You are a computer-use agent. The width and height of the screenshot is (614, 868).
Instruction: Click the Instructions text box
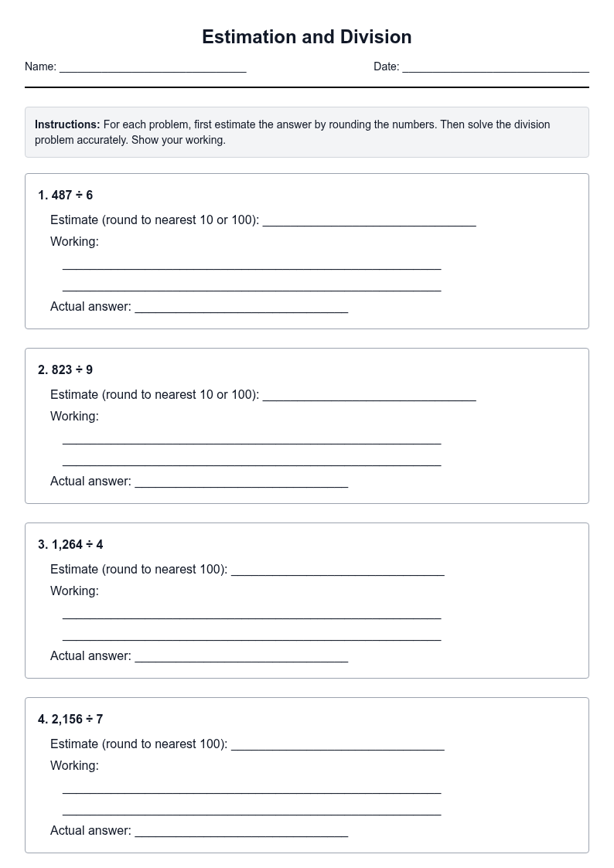307,132
